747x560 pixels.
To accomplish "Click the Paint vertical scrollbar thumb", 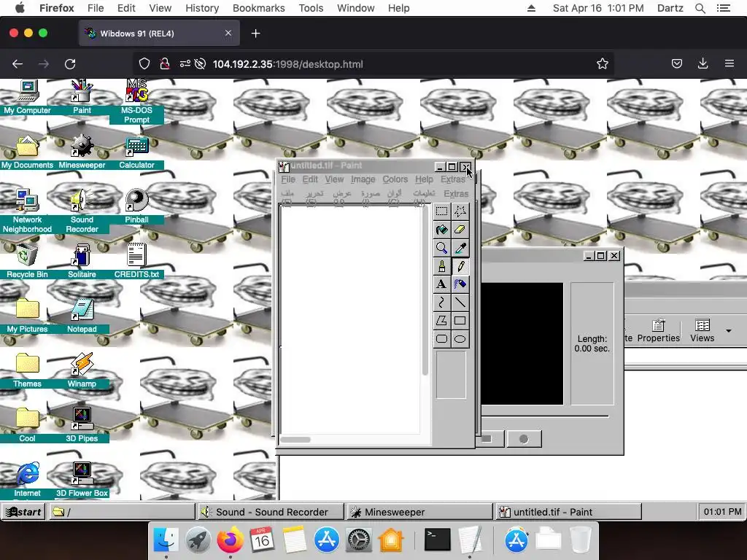I will coord(425,290).
